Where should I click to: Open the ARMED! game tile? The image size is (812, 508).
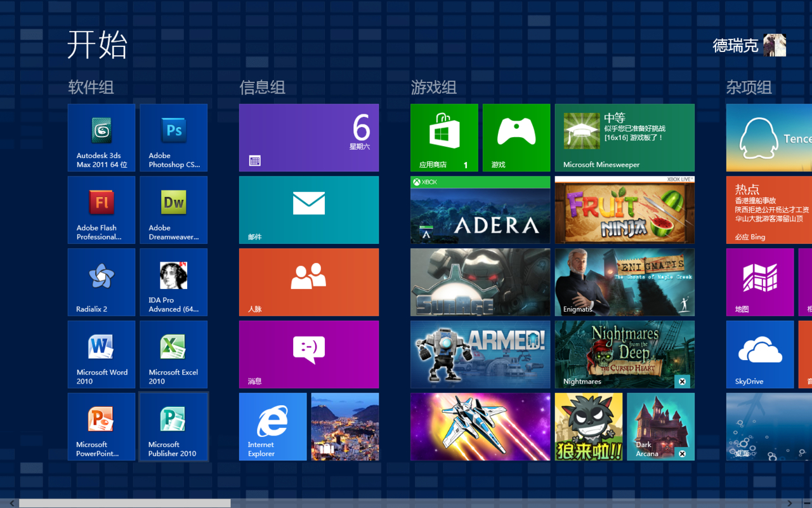[480, 355]
